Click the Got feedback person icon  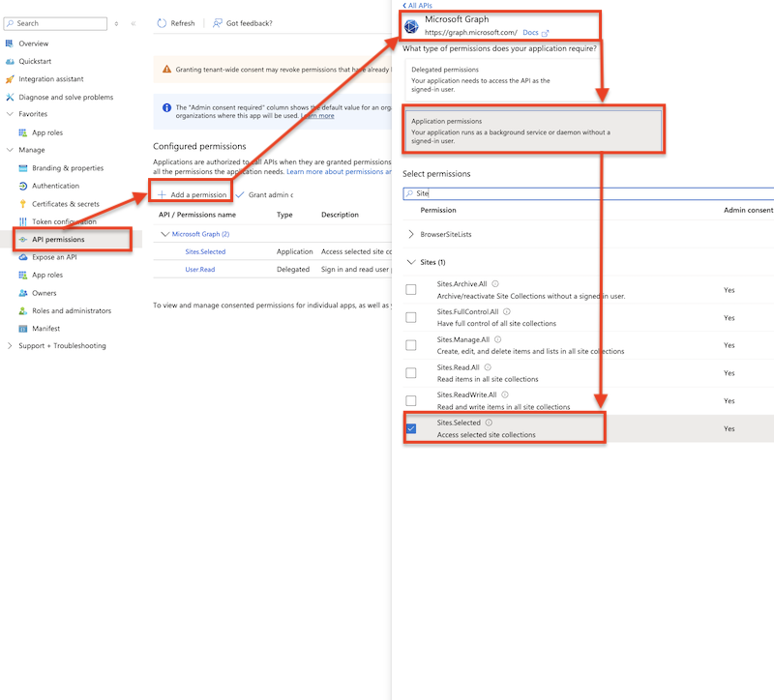217,23
